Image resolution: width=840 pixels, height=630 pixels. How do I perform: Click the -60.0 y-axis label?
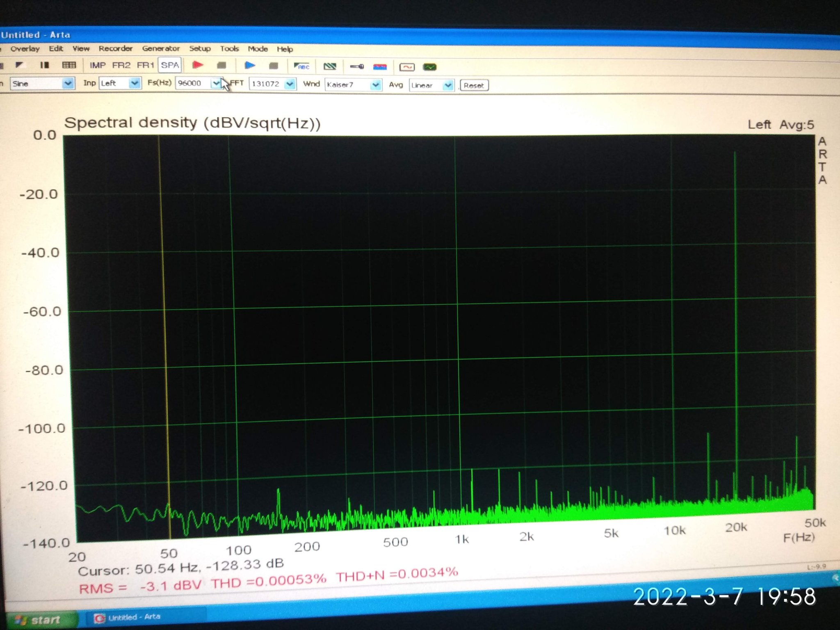(42, 312)
